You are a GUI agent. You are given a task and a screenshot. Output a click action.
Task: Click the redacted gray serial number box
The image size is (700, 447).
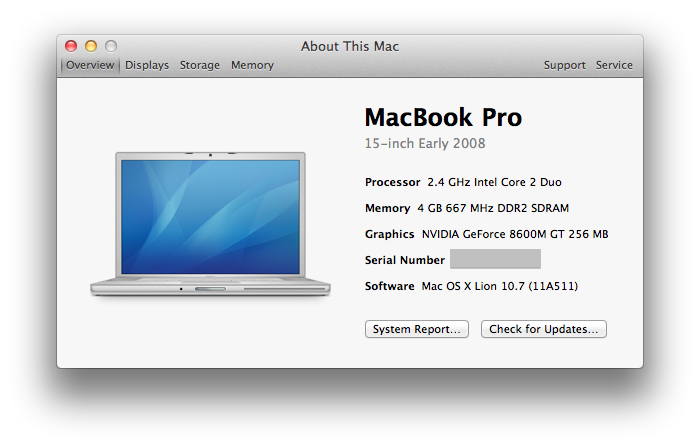495,259
